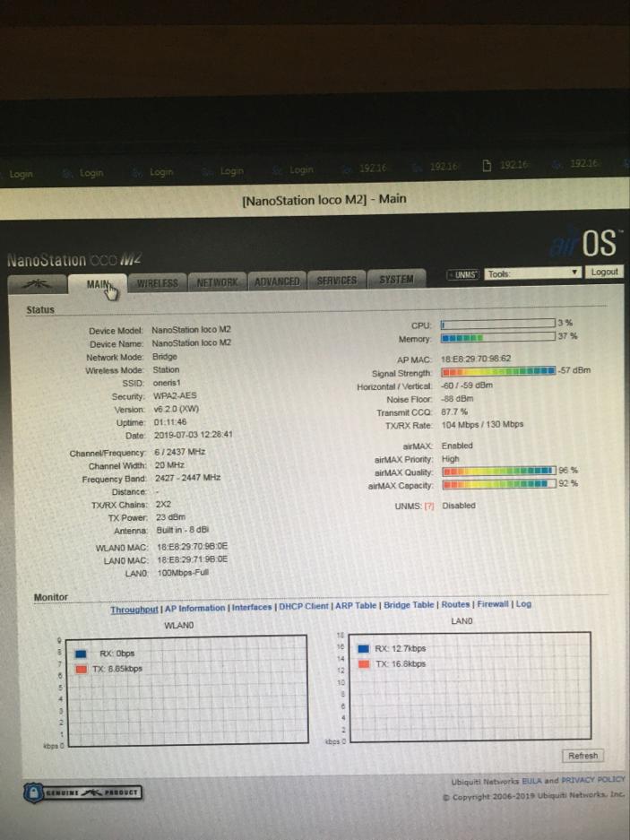630x840 pixels.
Task: Expand the Tools dropdown
Action: click(x=533, y=273)
